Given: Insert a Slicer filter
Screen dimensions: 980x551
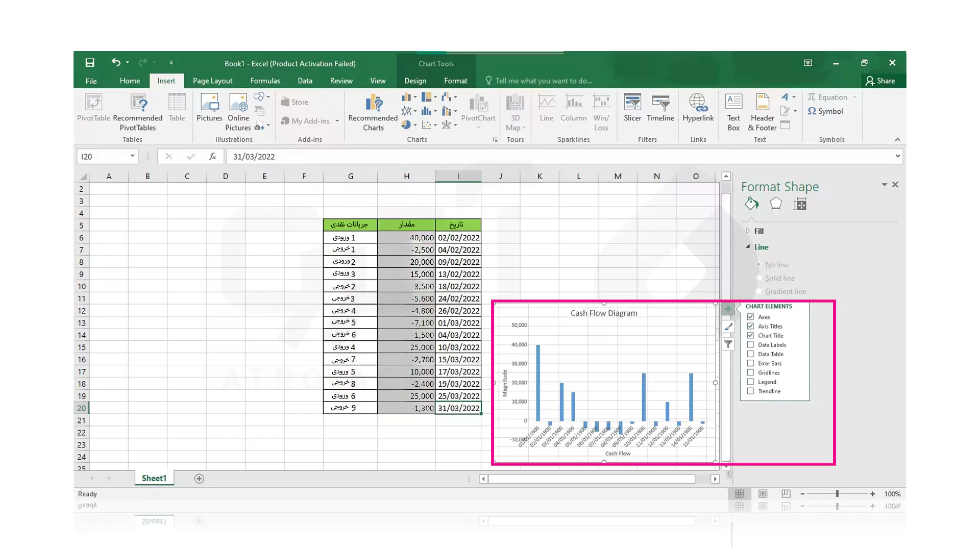Looking at the screenshot, I should coord(632,108).
